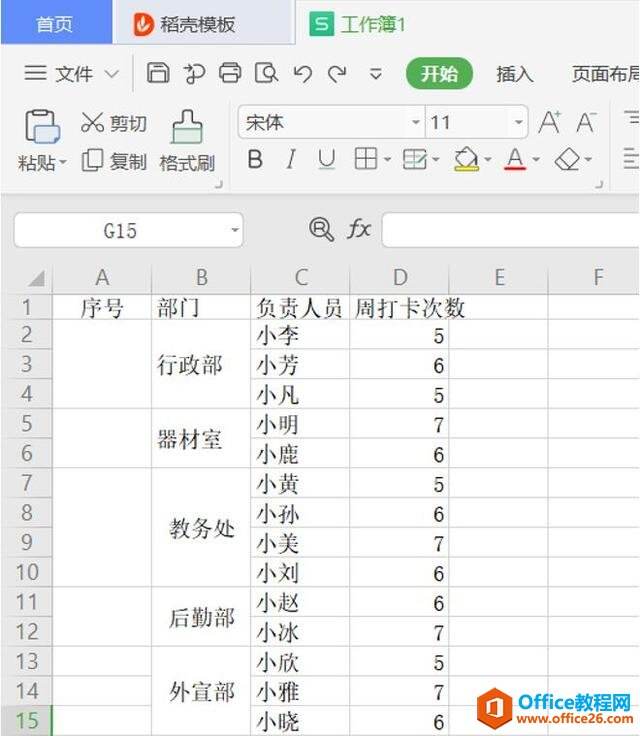Click the cell containing 小晓
This screenshot has height=736, width=640.
[x=300, y=721]
